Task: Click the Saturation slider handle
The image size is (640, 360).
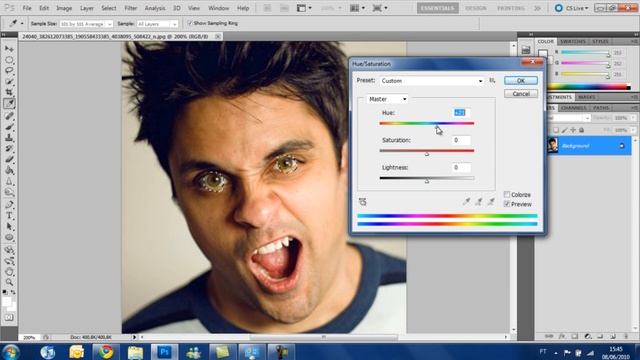Action: tap(427, 154)
